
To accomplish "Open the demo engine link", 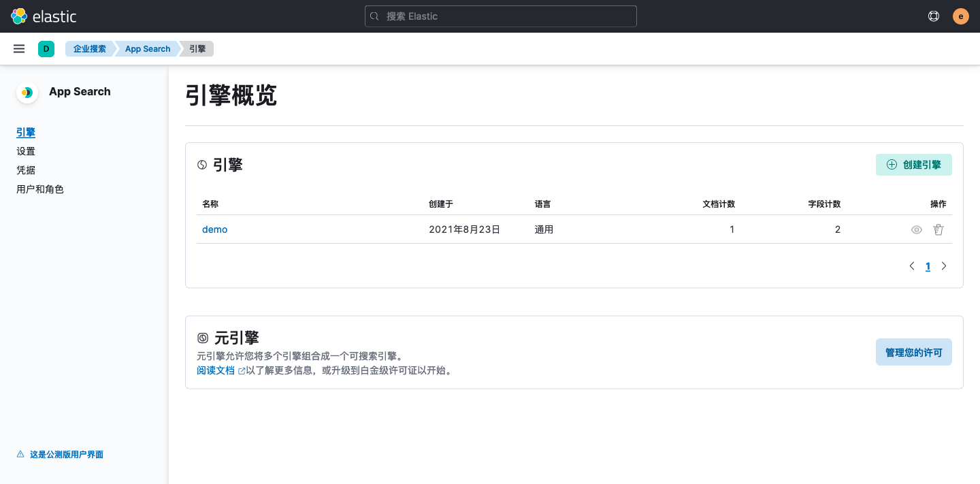I will click(214, 229).
